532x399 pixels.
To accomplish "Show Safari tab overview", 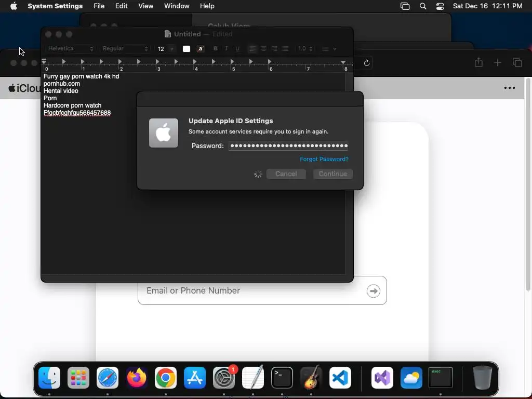I will pyautogui.click(x=517, y=62).
